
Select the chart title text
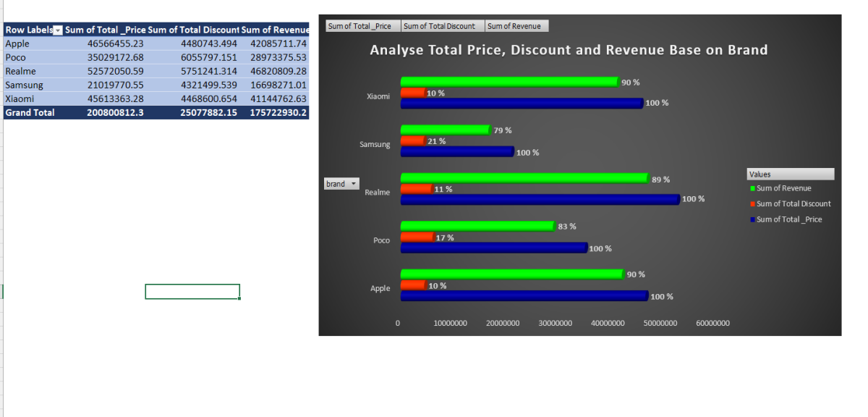coord(569,50)
